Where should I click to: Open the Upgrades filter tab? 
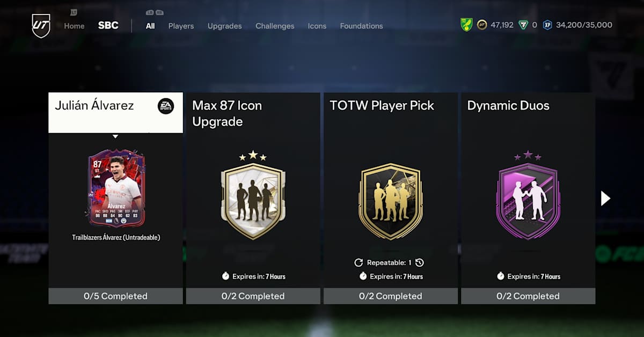tap(224, 26)
